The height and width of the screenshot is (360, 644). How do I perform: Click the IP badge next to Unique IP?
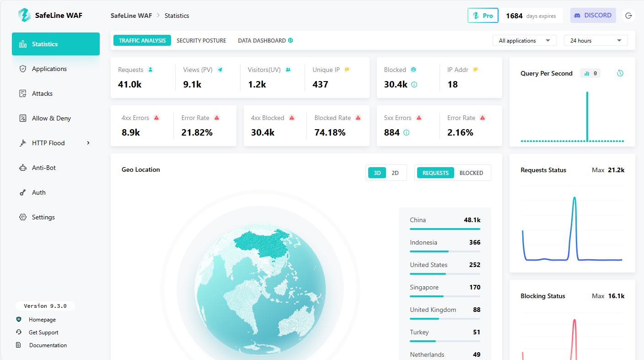[x=347, y=70]
